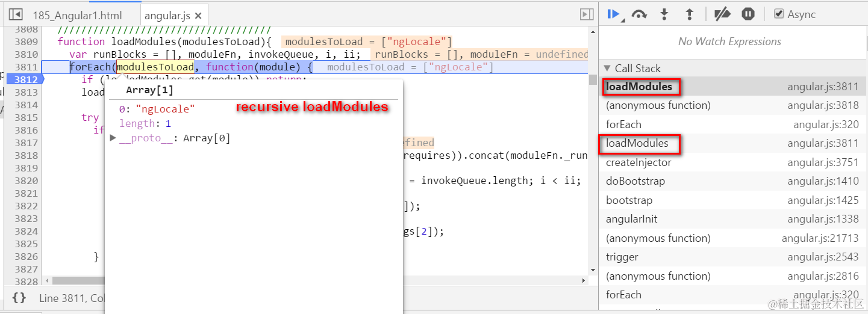Select the createInjector stack frame

[x=732, y=162]
